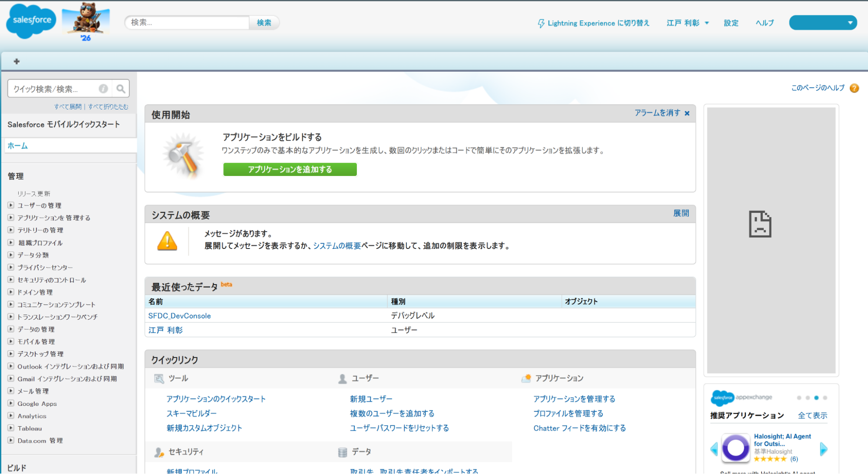
Task: Open the 設定 menu item in the header
Action: tap(731, 23)
